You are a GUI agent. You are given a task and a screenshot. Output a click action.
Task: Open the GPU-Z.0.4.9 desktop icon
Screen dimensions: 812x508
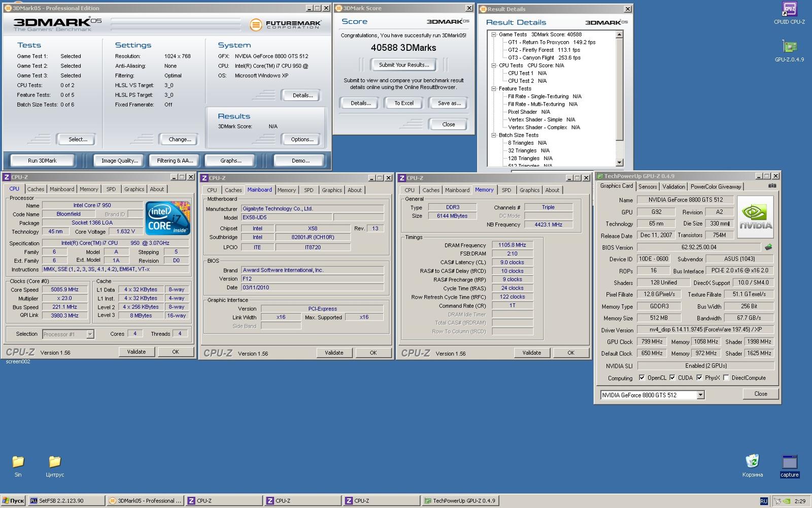789,51
